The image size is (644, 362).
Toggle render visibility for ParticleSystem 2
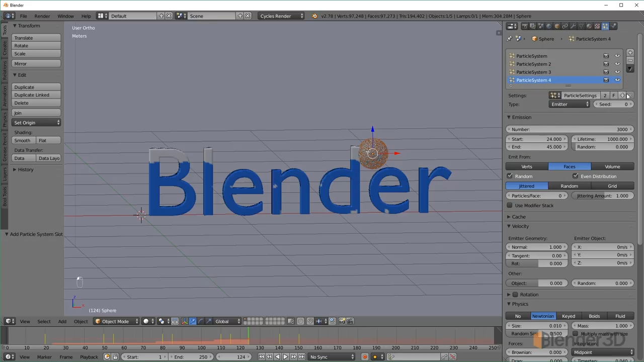click(x=606, y=64)
